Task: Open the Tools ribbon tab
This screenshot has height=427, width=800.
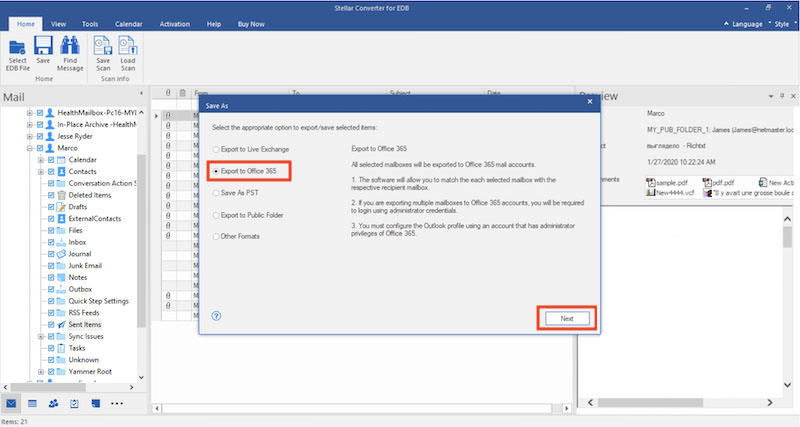Action: pos(90,24)
